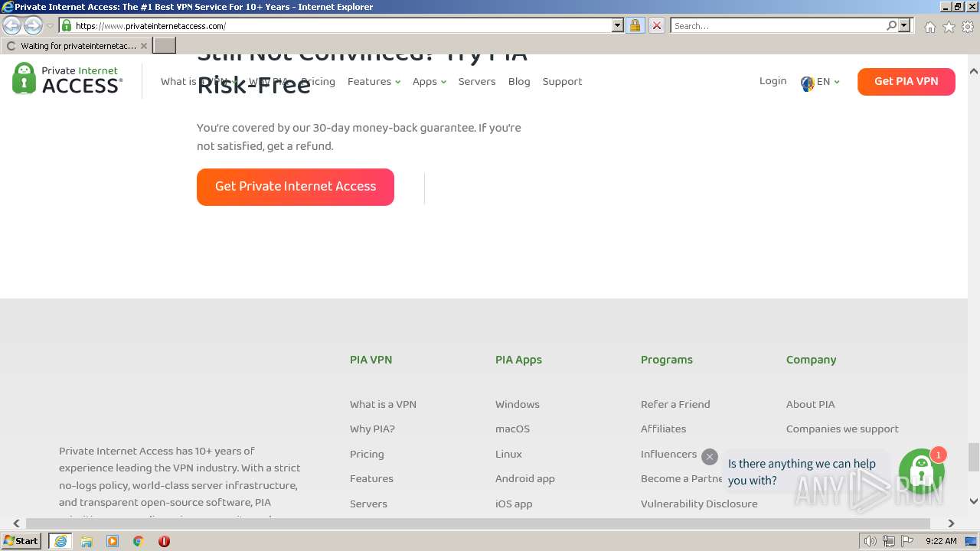Dismiss the chat help bubble

point(710,457)
